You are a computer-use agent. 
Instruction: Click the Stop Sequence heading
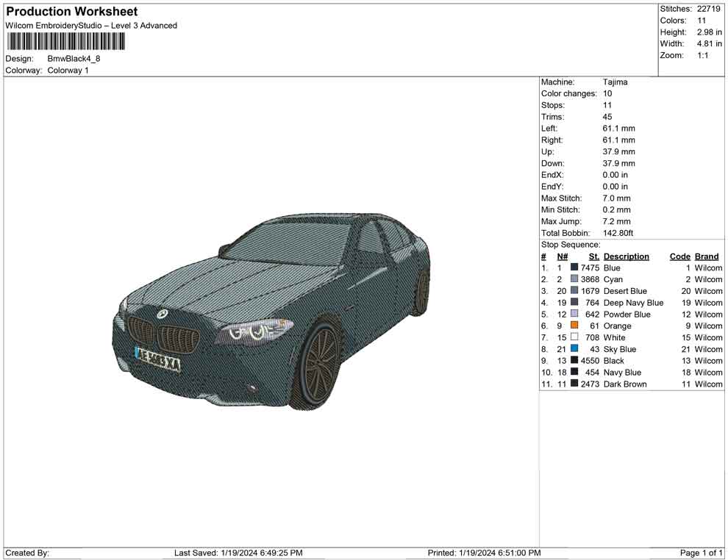(x=571, y=245)
